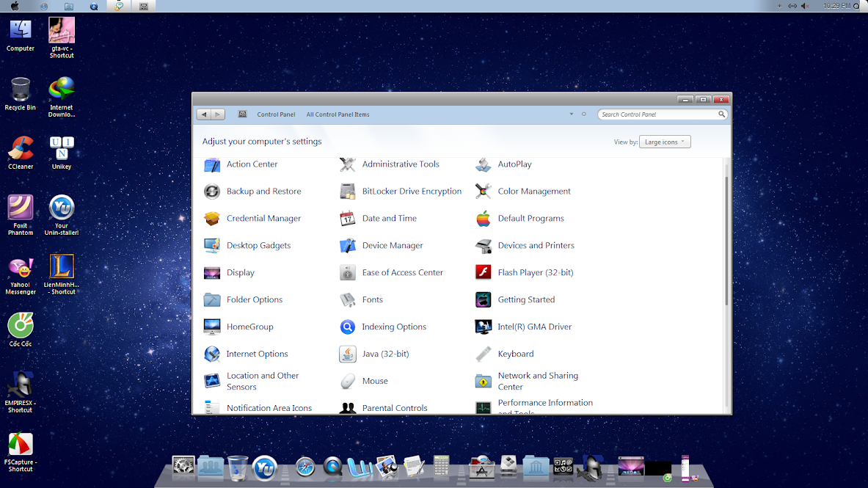
Task: Open the Credential Manager icon
Action: (212, 219)
